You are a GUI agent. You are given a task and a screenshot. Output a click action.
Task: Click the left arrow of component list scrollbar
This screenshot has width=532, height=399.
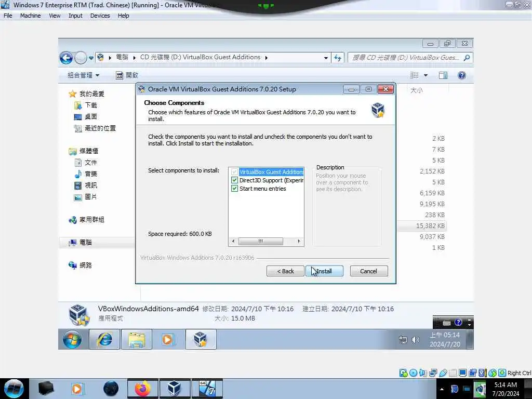(233, 241)
